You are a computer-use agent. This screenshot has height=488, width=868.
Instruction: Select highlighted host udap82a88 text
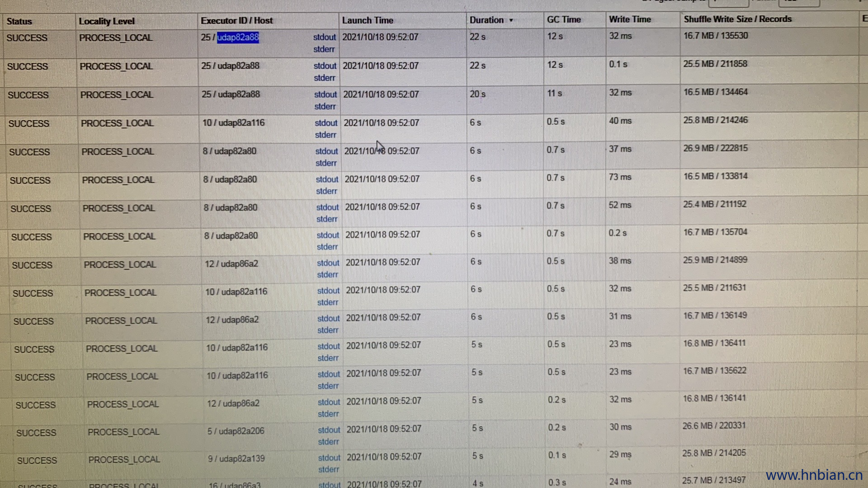(238, 37)
